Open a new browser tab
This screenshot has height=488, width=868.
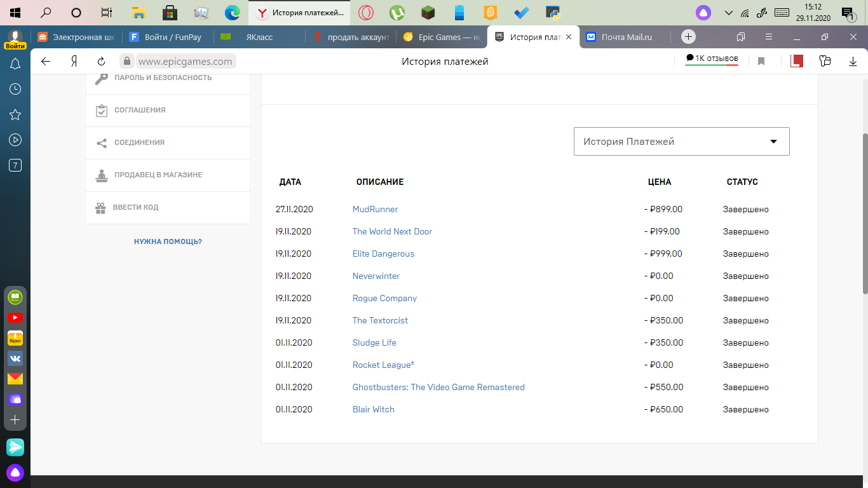pos(688,36)
